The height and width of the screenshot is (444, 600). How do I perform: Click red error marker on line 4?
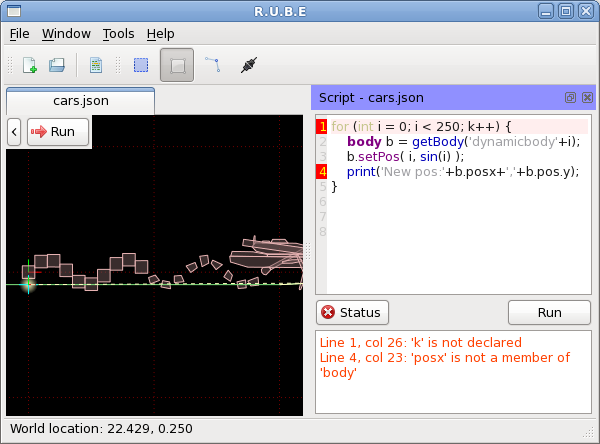coord(322,171)
